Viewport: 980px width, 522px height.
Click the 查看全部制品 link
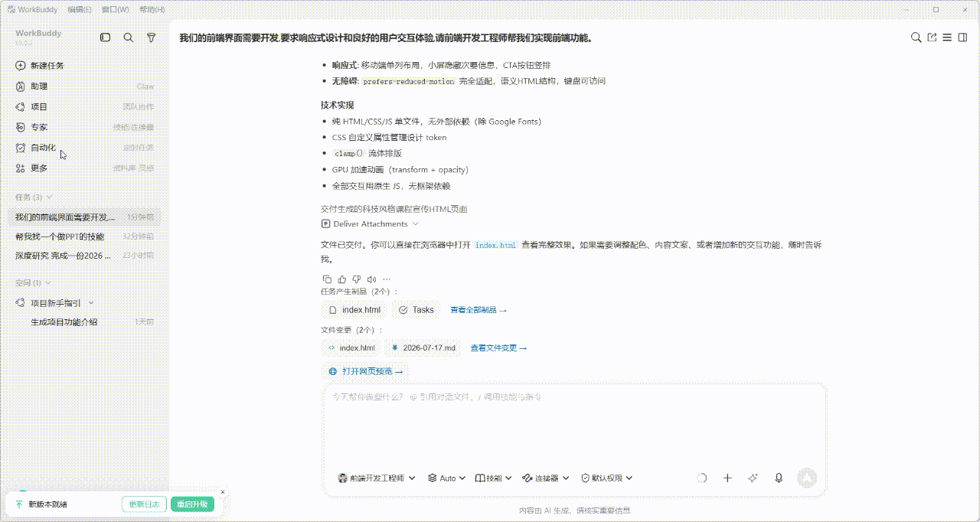tap(479, 310)
